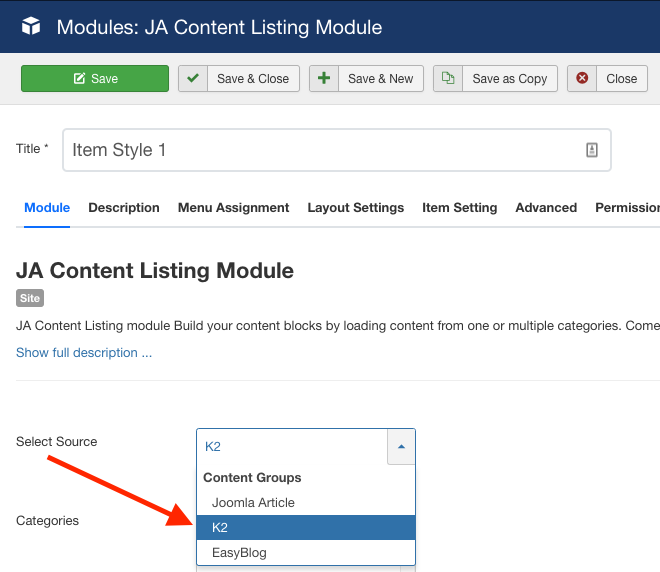Open the Item Setting tab
This screenshot has width=660, height=572.
pyautogui.click(x=459, y=208)
